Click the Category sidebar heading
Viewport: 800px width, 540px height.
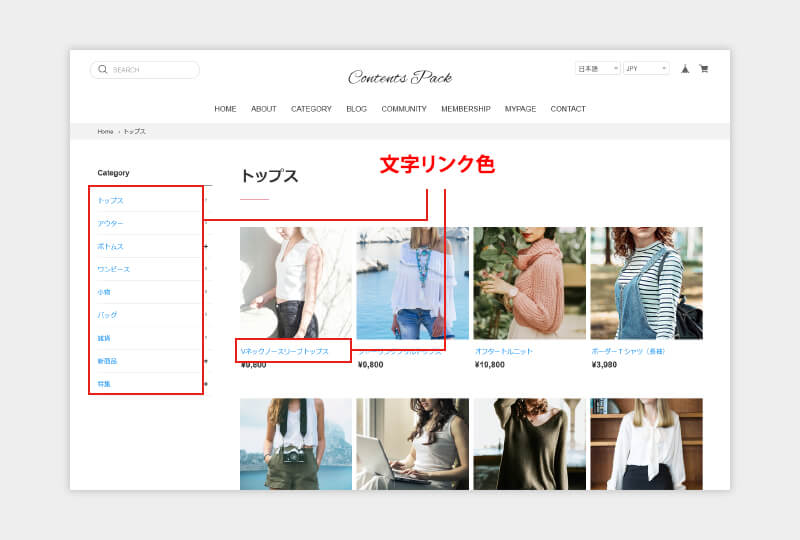click(113, 173)
